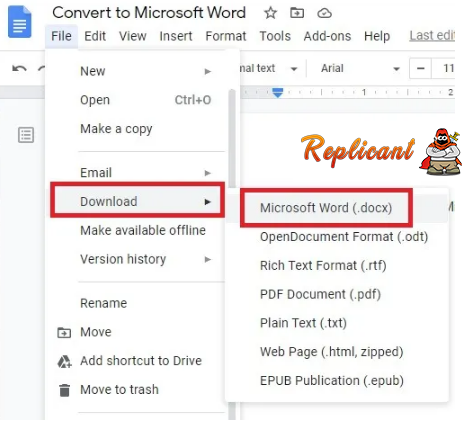Select Microsoft Word (.docx) download option
Screen dimensions: 473x436
(326, 208)
